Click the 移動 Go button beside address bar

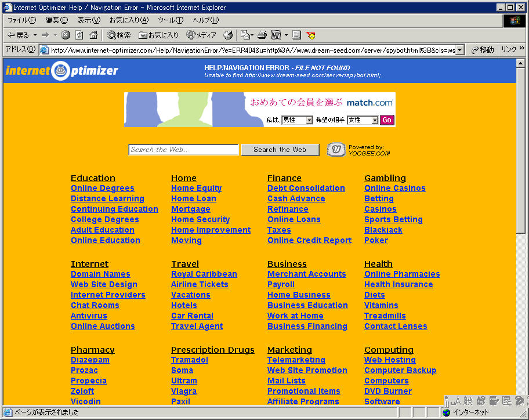click(x=483, y=50)
